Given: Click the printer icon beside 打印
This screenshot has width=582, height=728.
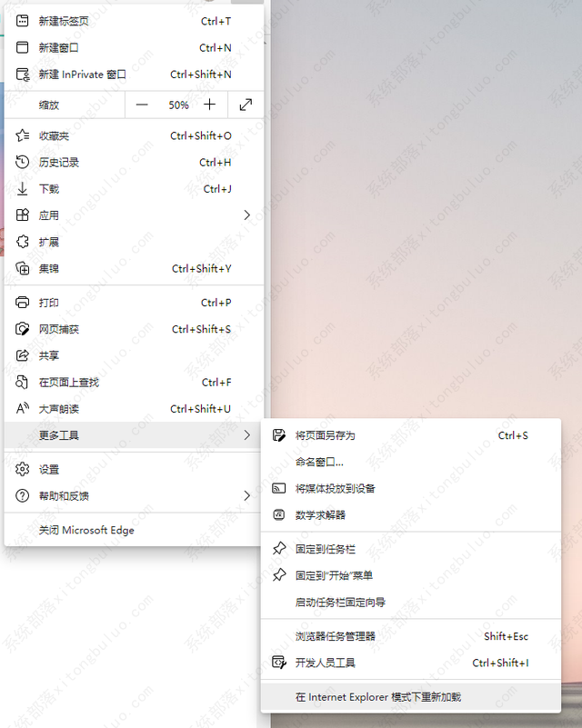Looking at the screenshot, I should (23, 303).
